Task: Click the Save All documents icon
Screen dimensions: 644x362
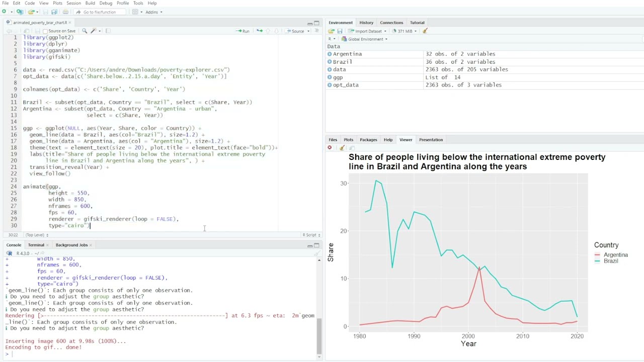Action: point(54,12)
